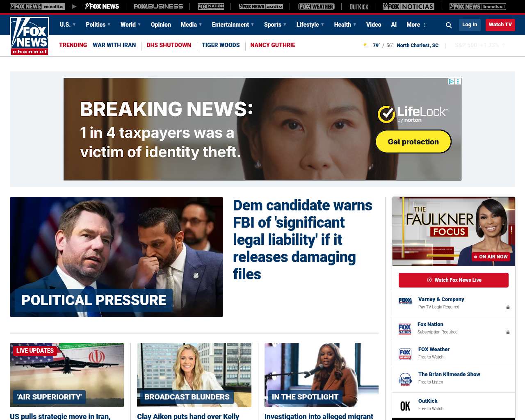Open the More menu with dots
This screenshot has height=420, width=525.
(x=416, y=25)
